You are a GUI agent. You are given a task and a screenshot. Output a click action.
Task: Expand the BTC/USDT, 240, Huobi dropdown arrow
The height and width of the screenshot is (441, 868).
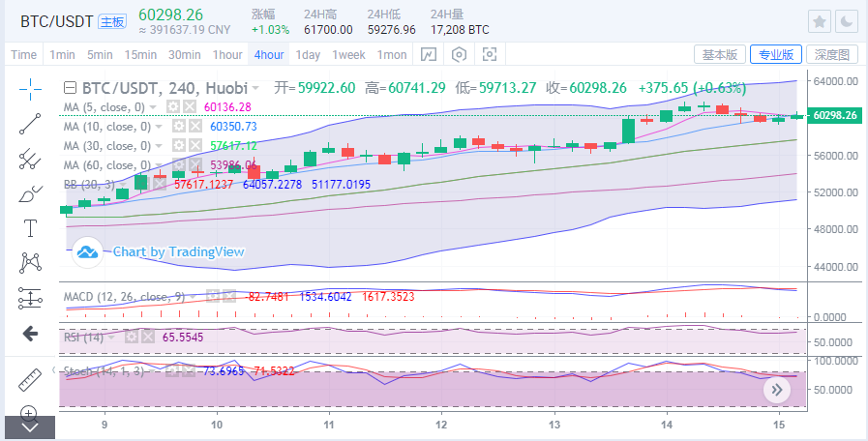pyautogui.click(x=255, y=89)
